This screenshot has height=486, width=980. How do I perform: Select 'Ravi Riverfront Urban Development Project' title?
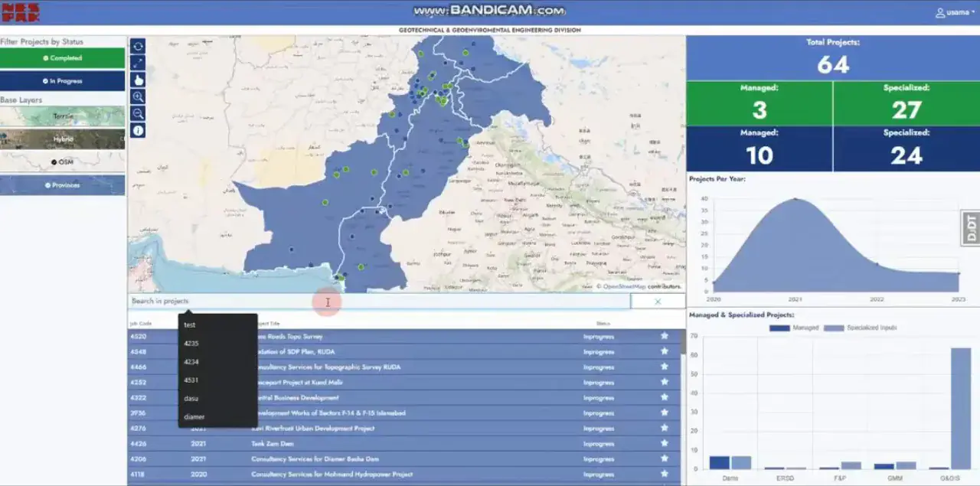(312, 428)
